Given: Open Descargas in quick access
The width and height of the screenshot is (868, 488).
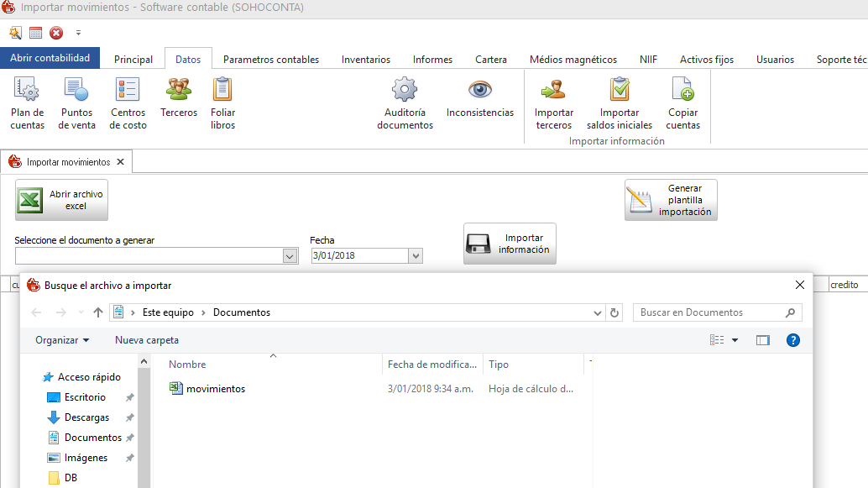Looking at the screenshot, I should [x=86, y=417].
